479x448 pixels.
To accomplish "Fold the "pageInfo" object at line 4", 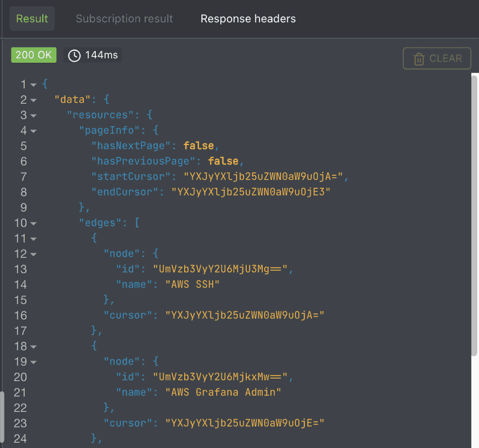I will coord(34,131).
